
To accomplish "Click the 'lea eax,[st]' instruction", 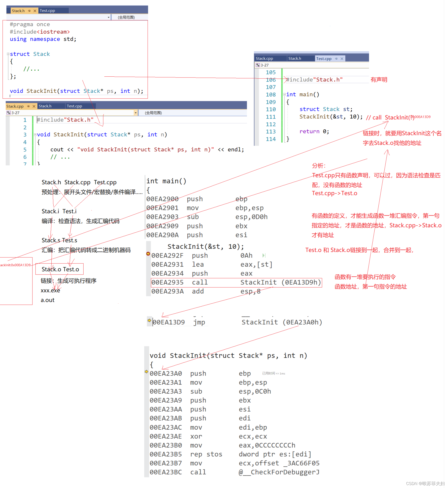I will point(212,264).
